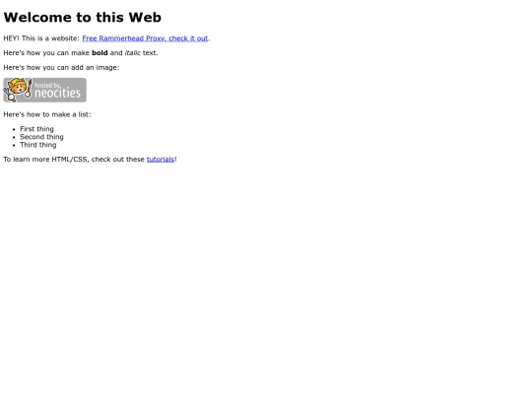Click the italic word 'italic'
532x399 pixels.
132,53
